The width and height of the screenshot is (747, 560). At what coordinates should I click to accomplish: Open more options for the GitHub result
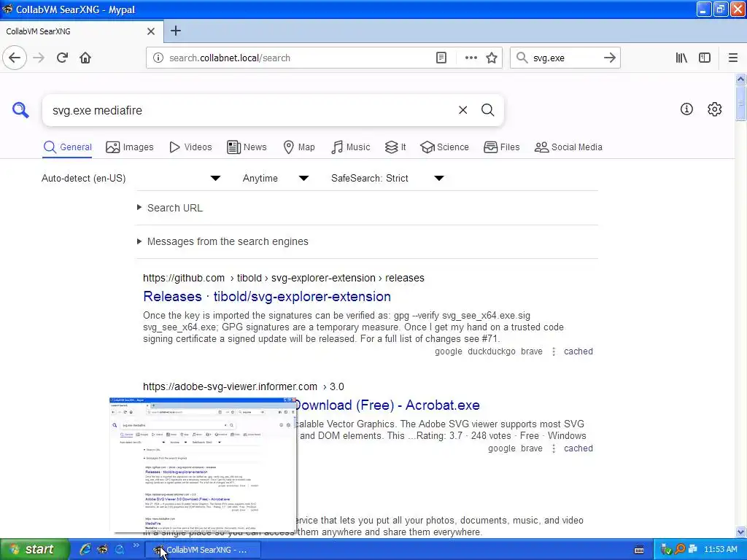pyautogui.click(x=554, y=351)
